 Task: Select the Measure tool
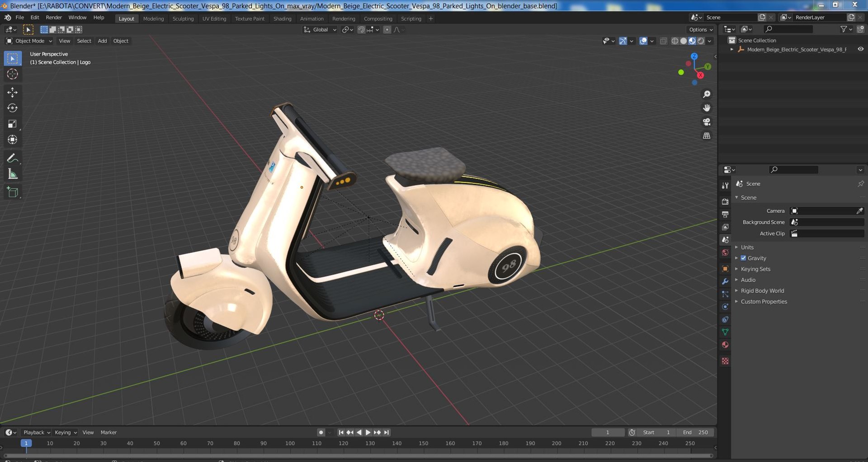click(12, 174)
